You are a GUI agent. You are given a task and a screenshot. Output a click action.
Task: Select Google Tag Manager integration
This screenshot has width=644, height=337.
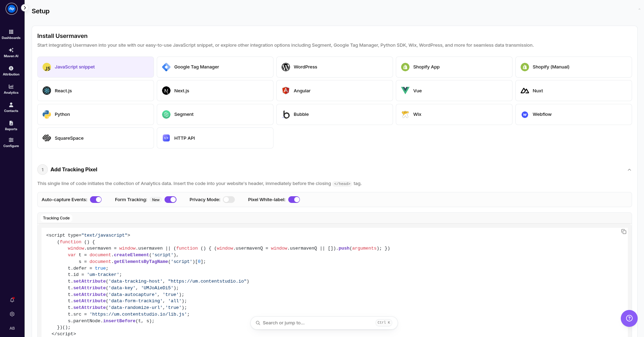pyautogui.click(x=215, y=67)
